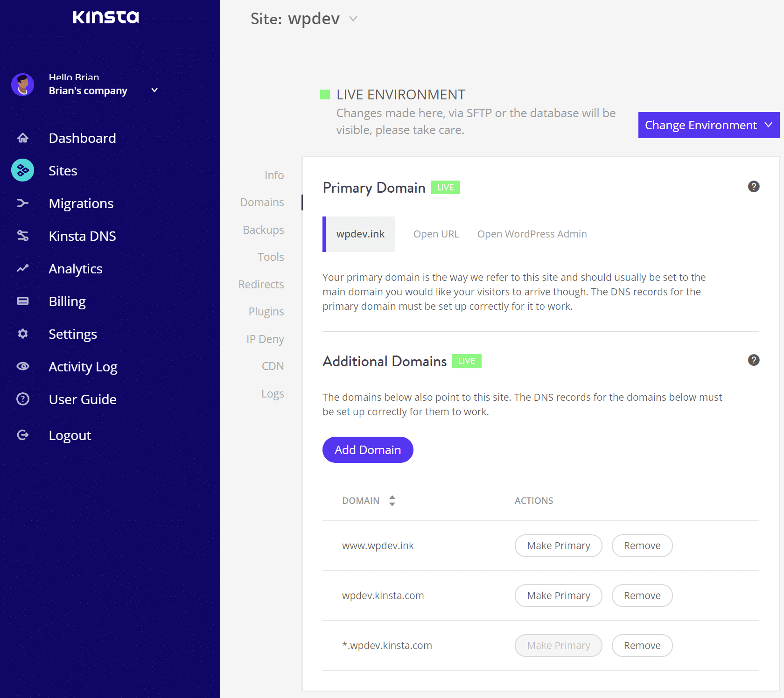Click the wpdev.kinsta.com domain text

[383, 595]
